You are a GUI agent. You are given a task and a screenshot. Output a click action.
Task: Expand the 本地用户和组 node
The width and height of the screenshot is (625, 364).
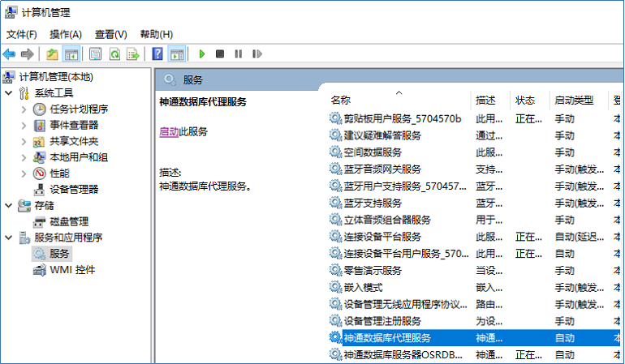point(24,157)
